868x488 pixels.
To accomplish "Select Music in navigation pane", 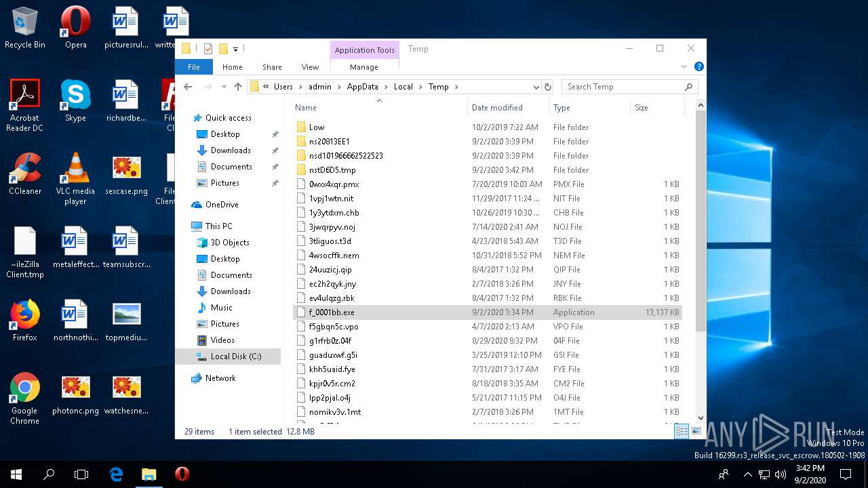I will 221,307.
